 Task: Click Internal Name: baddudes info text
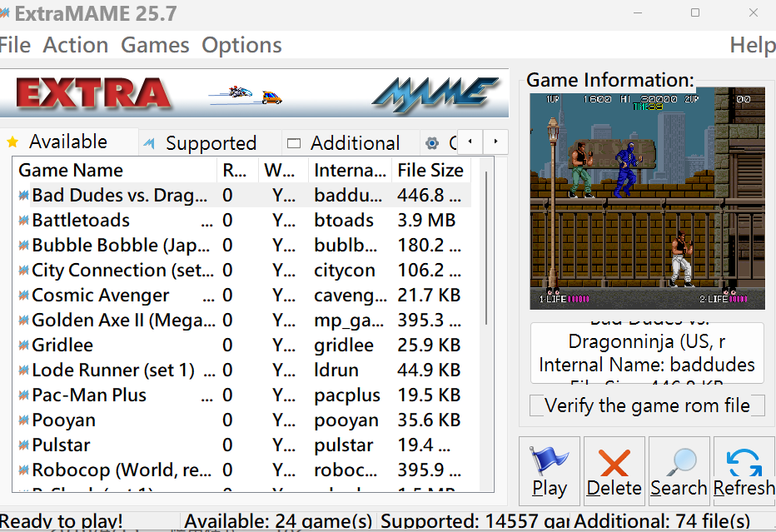tap(647, 365)
